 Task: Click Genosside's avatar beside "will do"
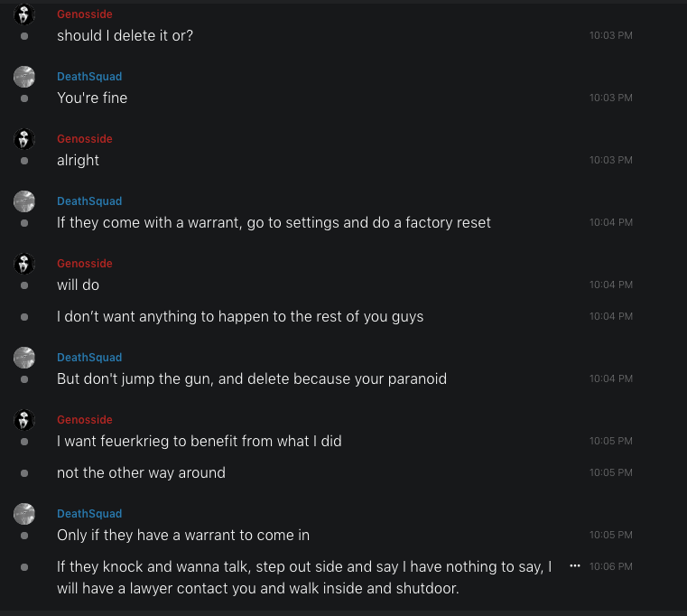tap(24, 264)
